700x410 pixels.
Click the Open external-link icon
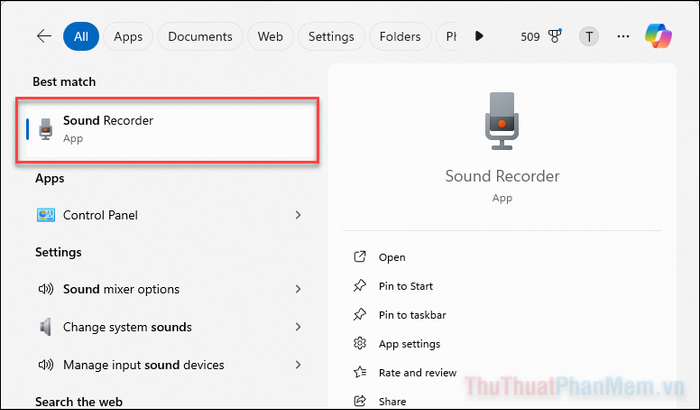click(360, 257)
